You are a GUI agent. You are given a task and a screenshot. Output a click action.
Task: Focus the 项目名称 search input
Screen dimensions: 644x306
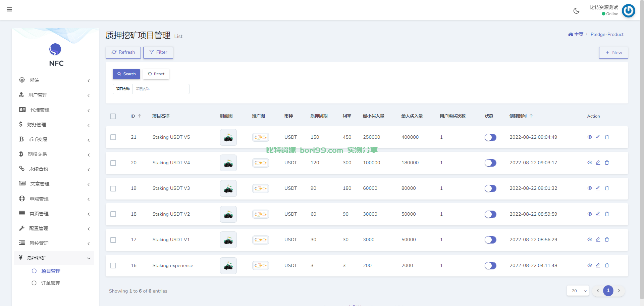tap(161, 89)
